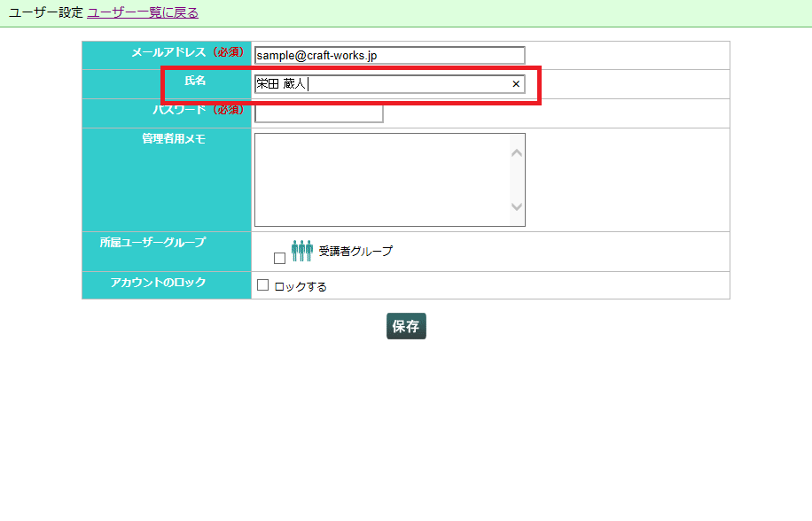Click the ロックする label
The width and height of the screenshot is (812, 521).
pos(301,286)
